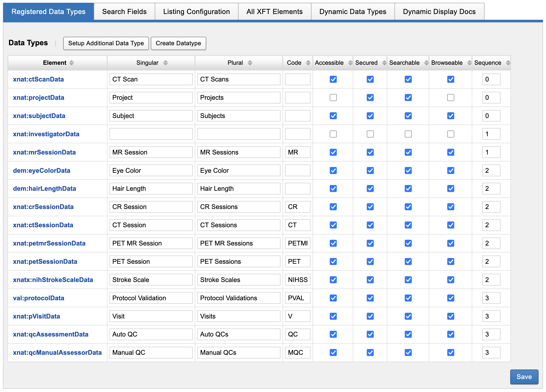
Task: Toggle Browseable for xnat:crSessionData
Action: click(451, 207)
